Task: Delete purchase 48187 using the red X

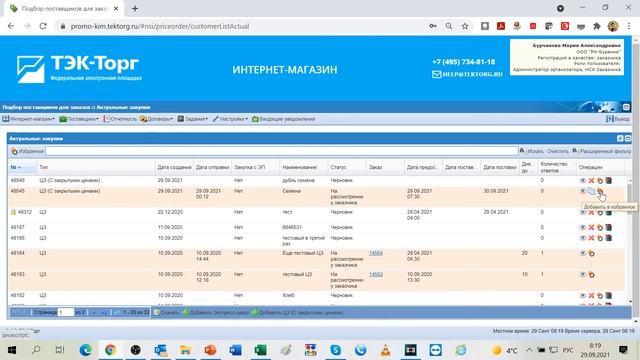Action: [x=591, y=227]
